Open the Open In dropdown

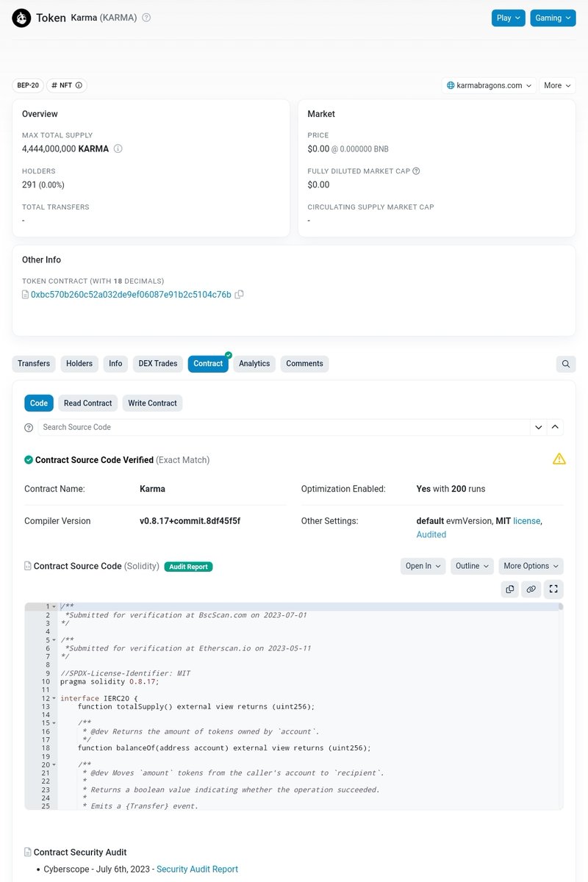pos(423,566)
